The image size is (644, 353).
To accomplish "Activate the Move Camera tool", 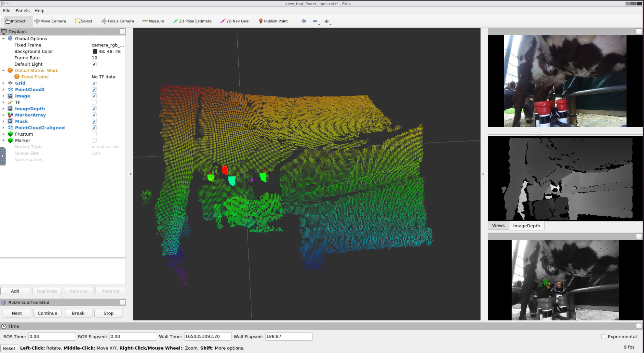I will (50, 21).
